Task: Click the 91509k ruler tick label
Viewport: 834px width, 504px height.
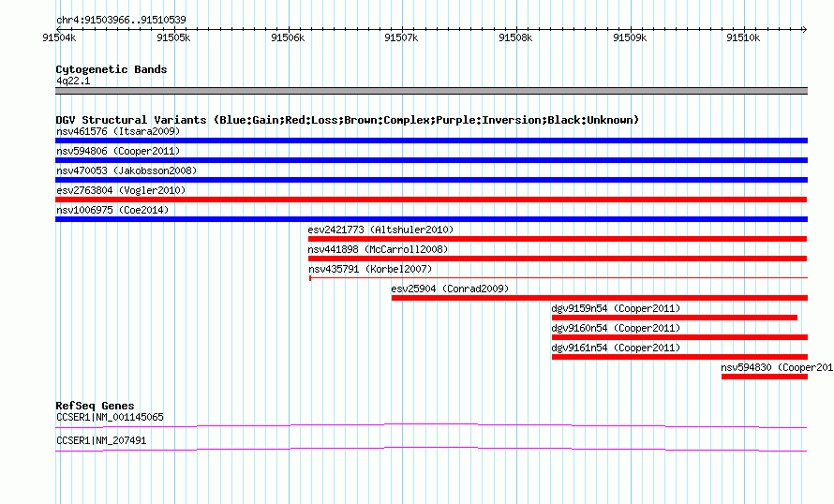Action: pos(630,37)
